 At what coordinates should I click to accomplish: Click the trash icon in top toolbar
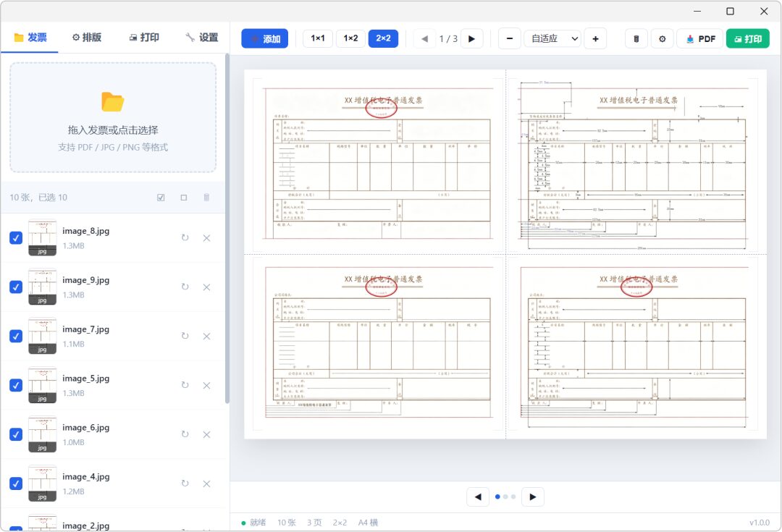pyautogui.click(x=636, y=38)
